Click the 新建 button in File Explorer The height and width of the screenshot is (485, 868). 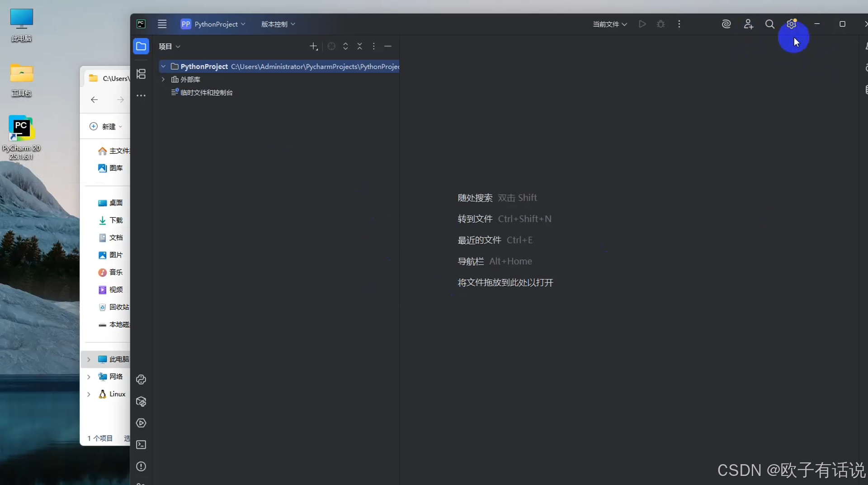106,127
